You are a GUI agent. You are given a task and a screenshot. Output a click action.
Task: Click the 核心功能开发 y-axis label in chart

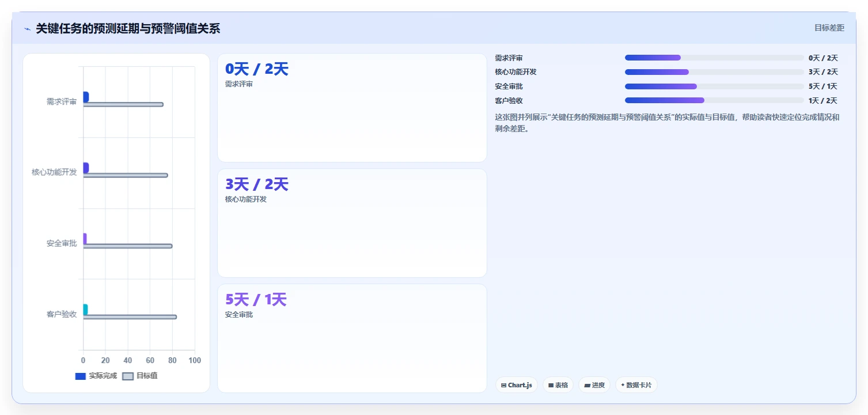[54, 172]
